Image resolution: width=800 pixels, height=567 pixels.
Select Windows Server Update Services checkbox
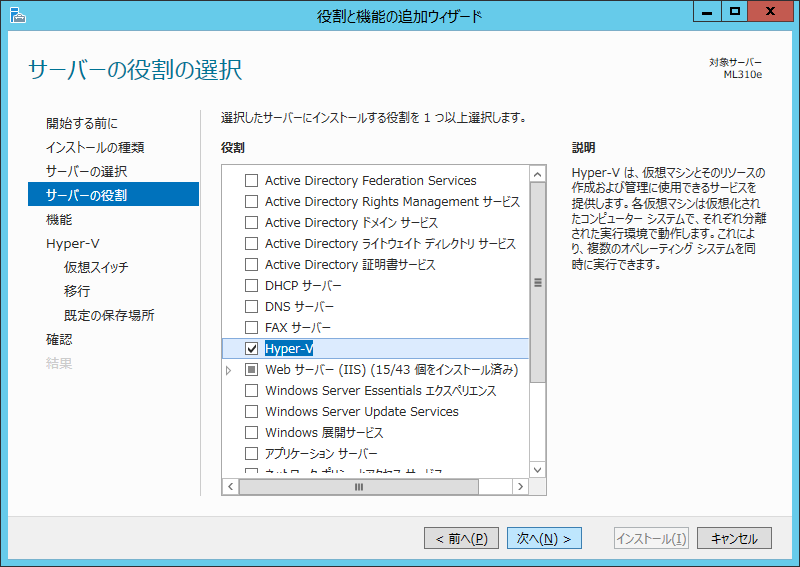pos(251,411)
